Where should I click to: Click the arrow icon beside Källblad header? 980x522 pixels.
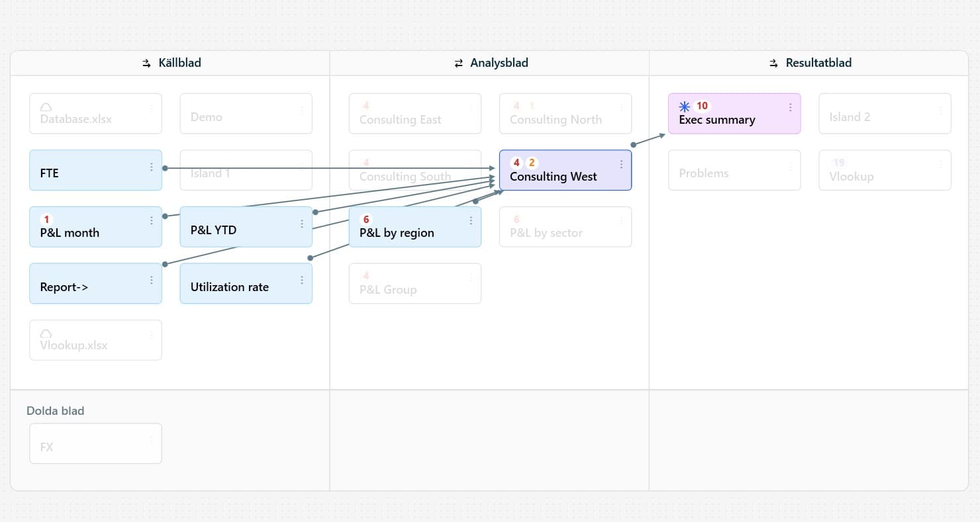pyautogui.click(x=146, y=64)
